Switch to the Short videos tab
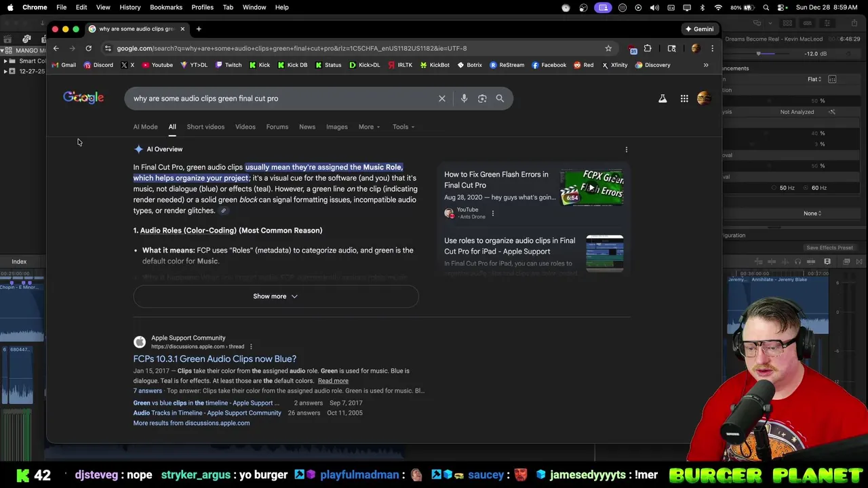This screenshot has height=488, width=868. click(205, 127)
